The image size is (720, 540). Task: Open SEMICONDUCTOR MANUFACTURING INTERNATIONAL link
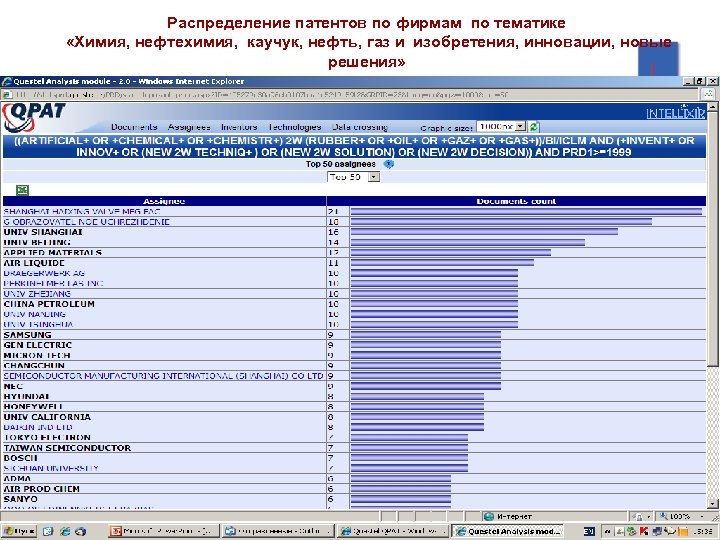tap(163, 376)
